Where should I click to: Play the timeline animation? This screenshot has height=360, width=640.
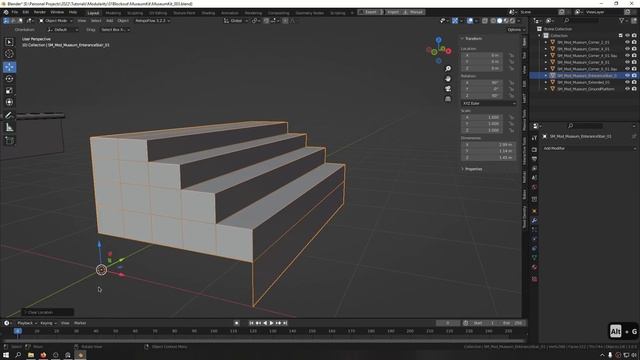click(271, 323)
